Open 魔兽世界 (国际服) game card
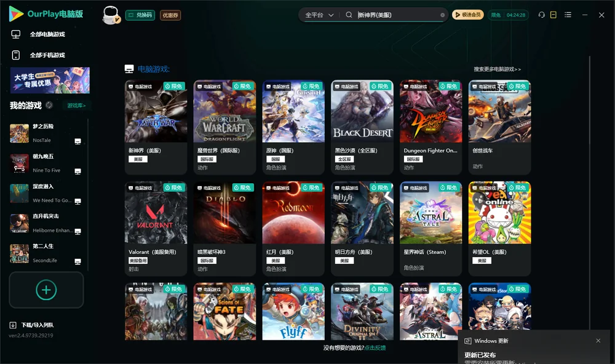 click(x=224, y=127)
